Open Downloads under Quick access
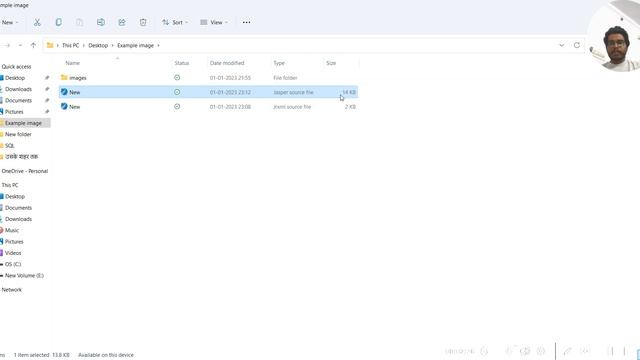Viewport: 640px width, 360px height. click(x=18, y=89)
